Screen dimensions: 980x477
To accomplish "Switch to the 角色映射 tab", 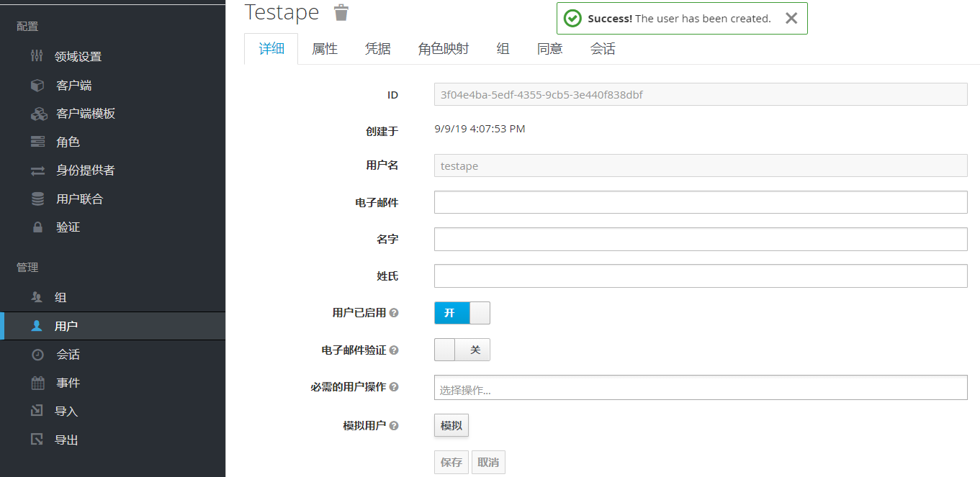I will 443,49.
